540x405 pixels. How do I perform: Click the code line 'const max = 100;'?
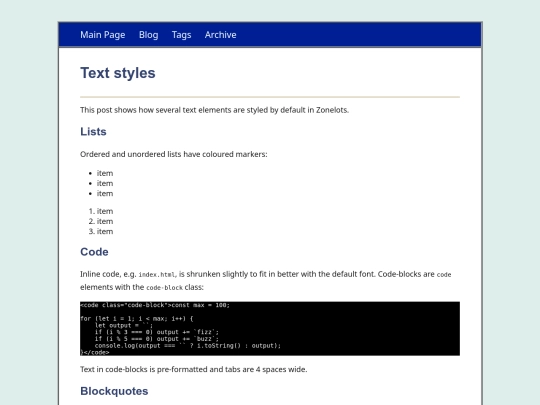(200, 305)
